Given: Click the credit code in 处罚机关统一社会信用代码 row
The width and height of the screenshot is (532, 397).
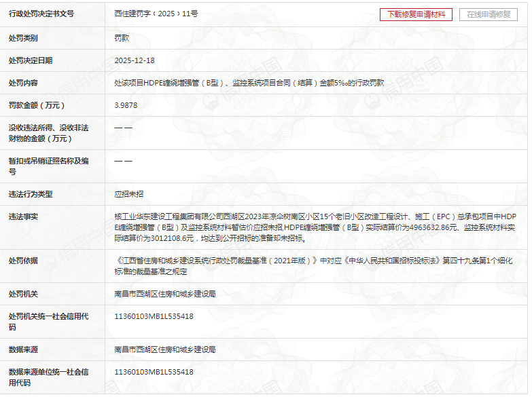Looking at the screenshot, I should (x=154, y=316).
